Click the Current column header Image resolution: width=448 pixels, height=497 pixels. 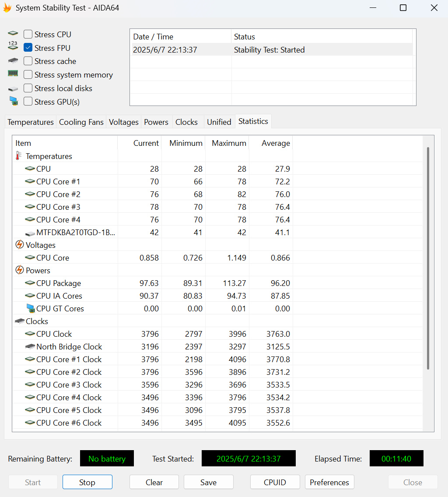(140, 143)
